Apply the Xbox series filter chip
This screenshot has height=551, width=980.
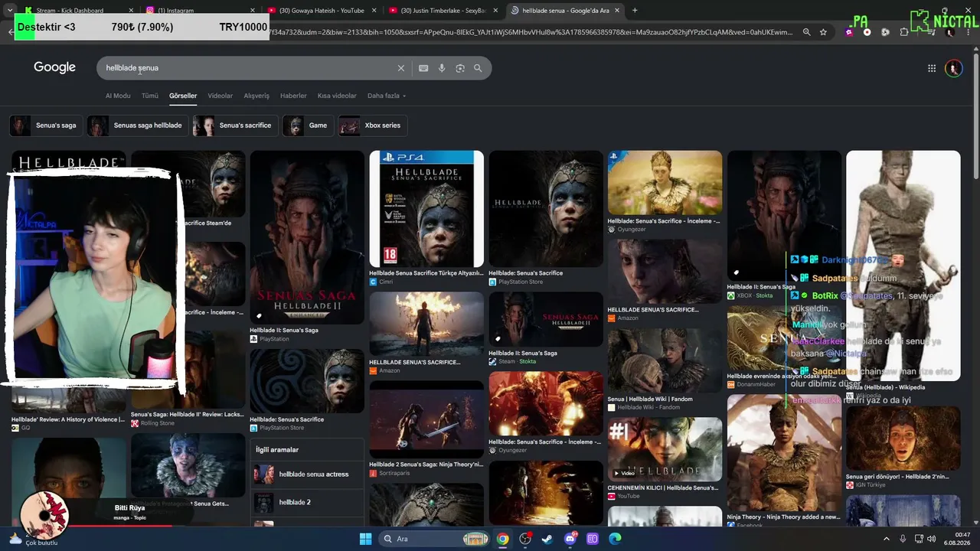[x=373, y=126]
